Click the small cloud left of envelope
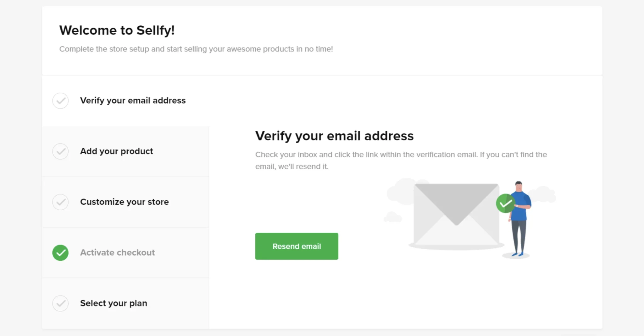This screenshot has width=644, height=336. [392, 217]
